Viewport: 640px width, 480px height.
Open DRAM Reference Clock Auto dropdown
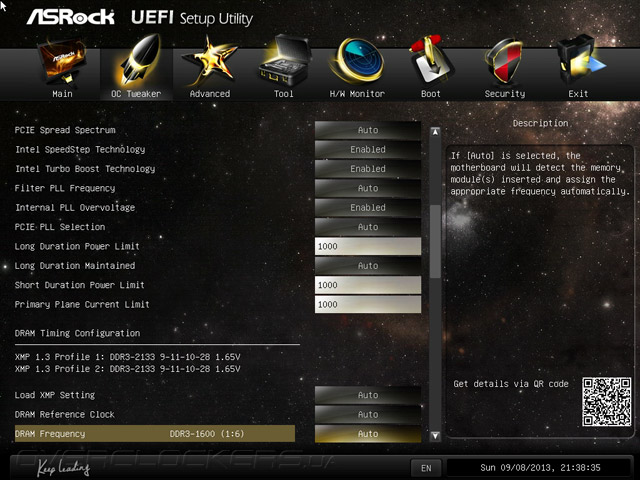click(x=368, y=414)
